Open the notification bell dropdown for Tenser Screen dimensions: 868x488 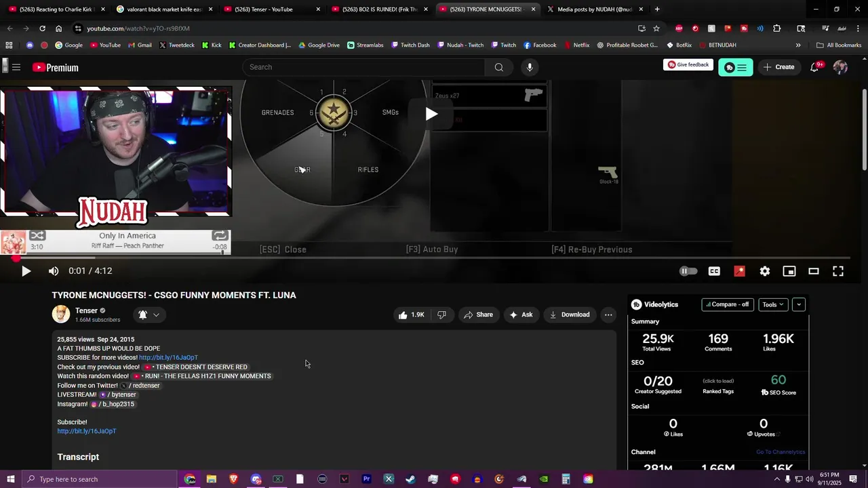149,314
